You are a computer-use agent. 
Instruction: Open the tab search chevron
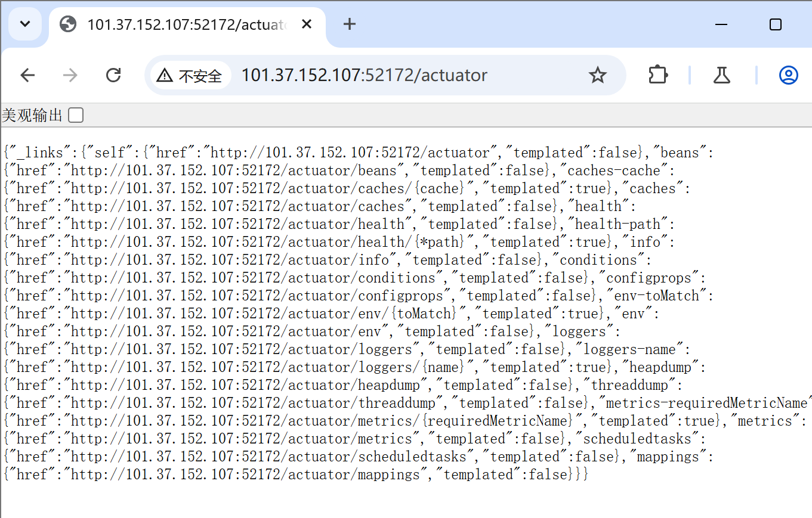point(24,24)
